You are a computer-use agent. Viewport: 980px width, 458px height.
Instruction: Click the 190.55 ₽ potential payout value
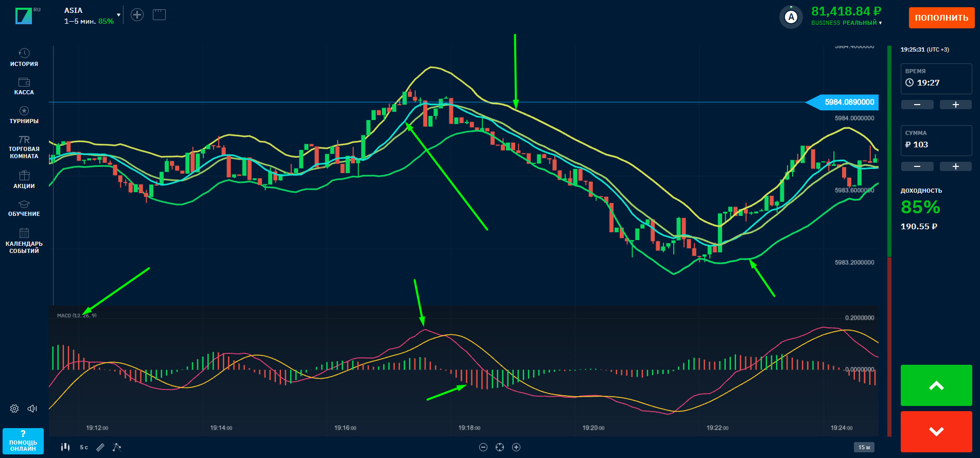(x=919, y=227)
